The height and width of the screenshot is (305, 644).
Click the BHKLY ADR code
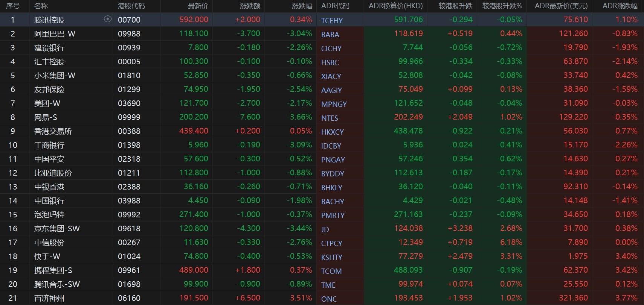332,188
